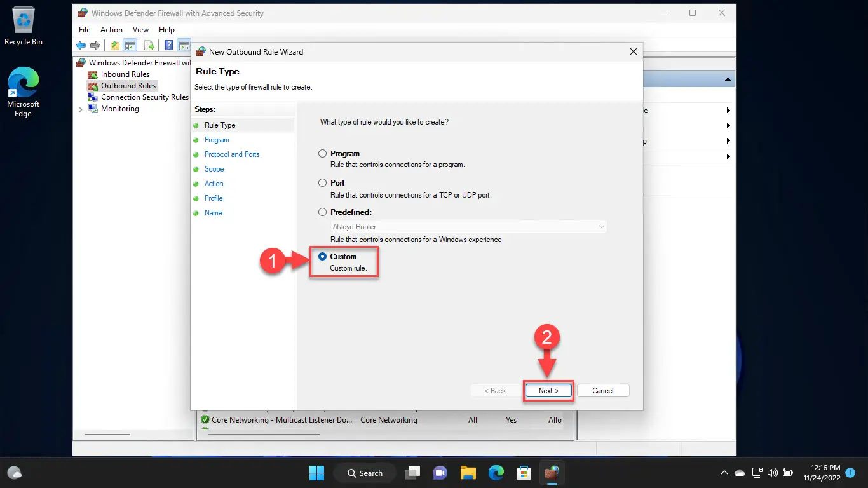Open the View menu

(x=140, y=30)
